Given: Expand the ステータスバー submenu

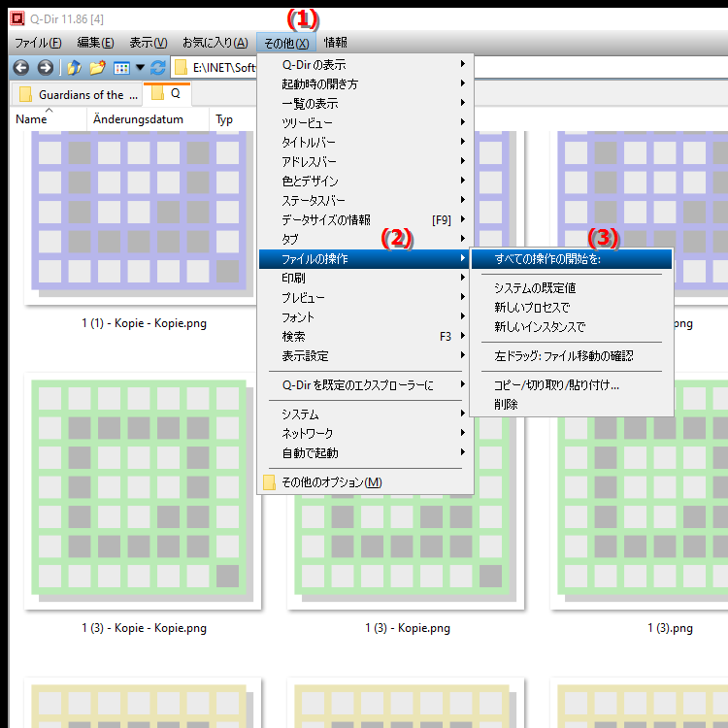Looking at the screenshot, I should (x=364, y=201).
